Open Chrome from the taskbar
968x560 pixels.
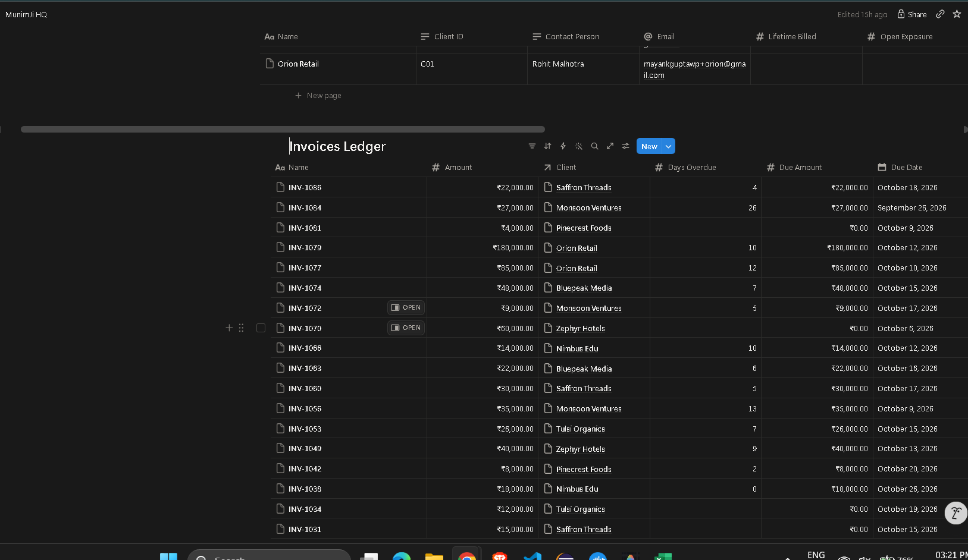click(467, 556)
